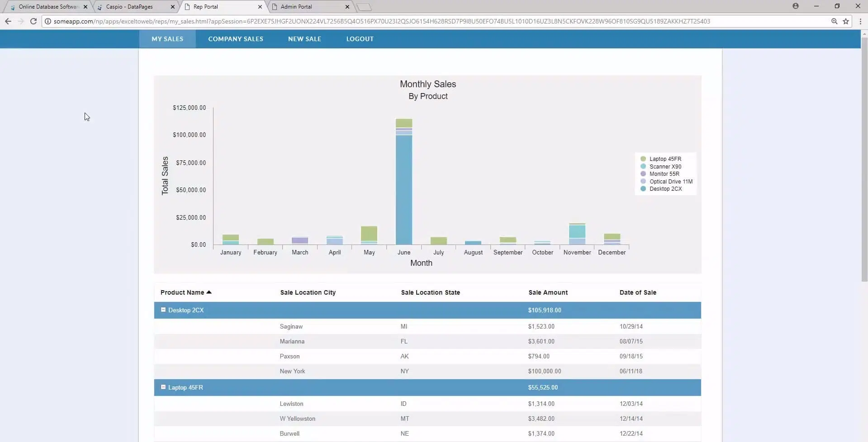Screen dimensions: 868x442
Task: Toggle Desktop 2CX series in legend
Action: coord(665,189)
